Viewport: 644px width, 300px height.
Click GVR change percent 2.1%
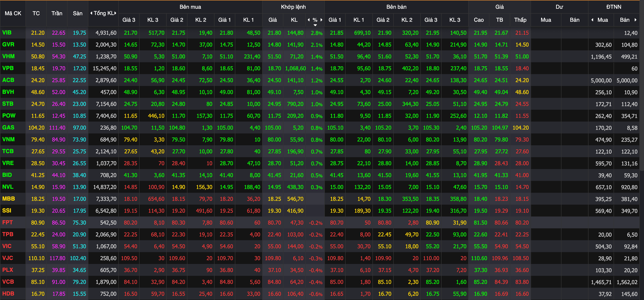(x=317, y=45)
